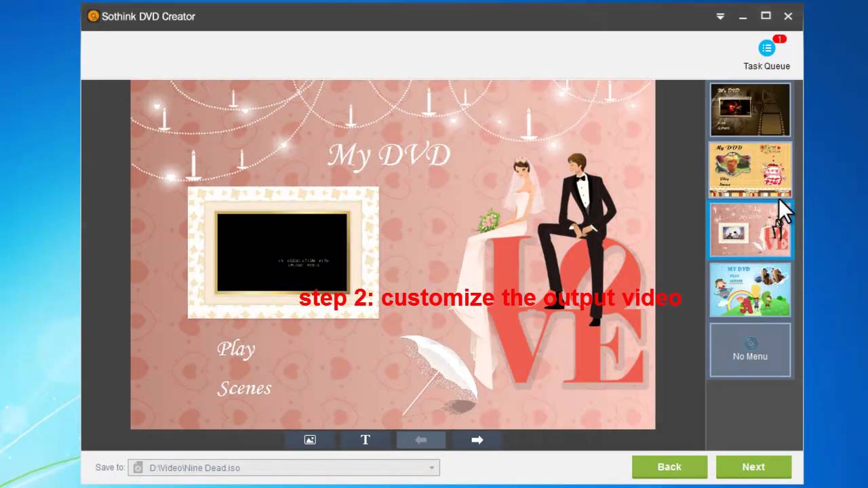
Task: Click the Play menu item in preview
Action: click(236, 350)
